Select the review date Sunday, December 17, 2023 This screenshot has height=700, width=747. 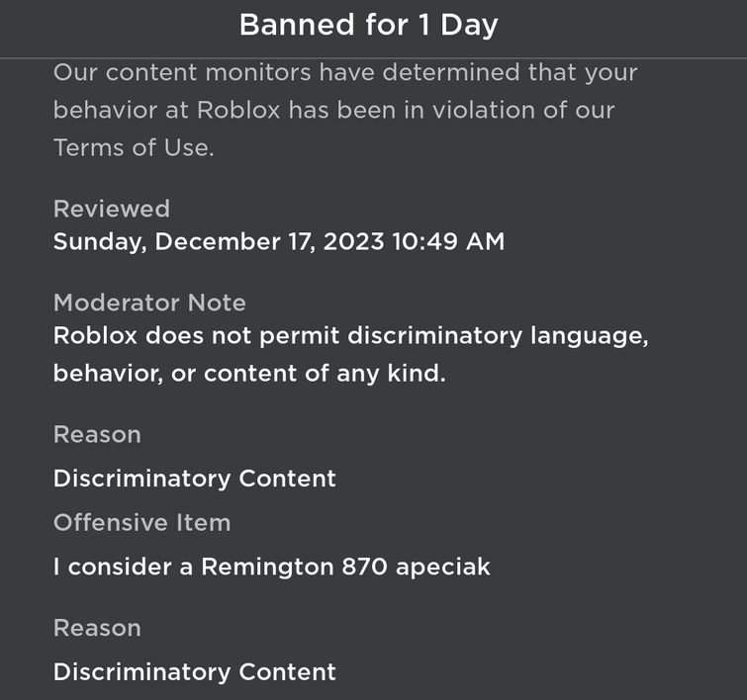coord(219,241)
